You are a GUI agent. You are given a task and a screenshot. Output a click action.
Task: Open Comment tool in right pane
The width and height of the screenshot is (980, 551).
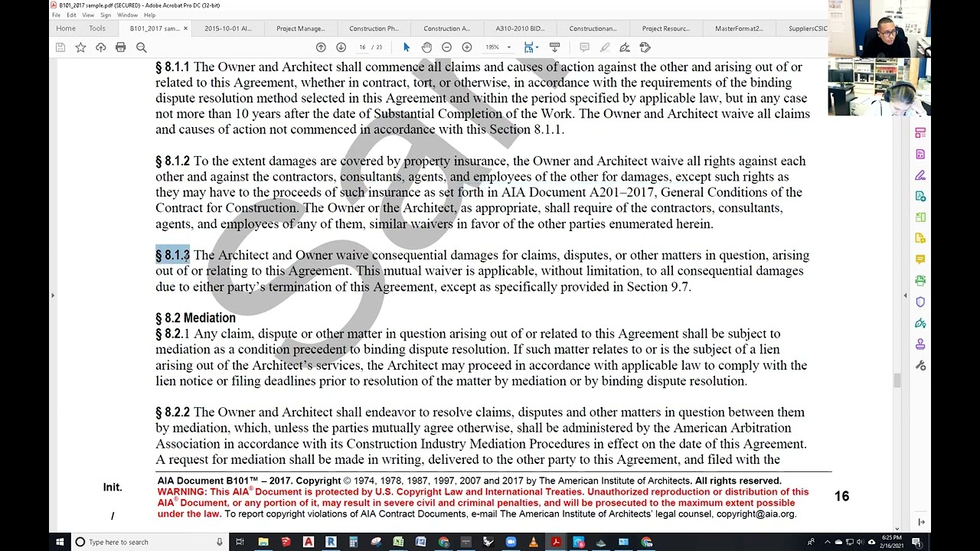pos(920,259)
